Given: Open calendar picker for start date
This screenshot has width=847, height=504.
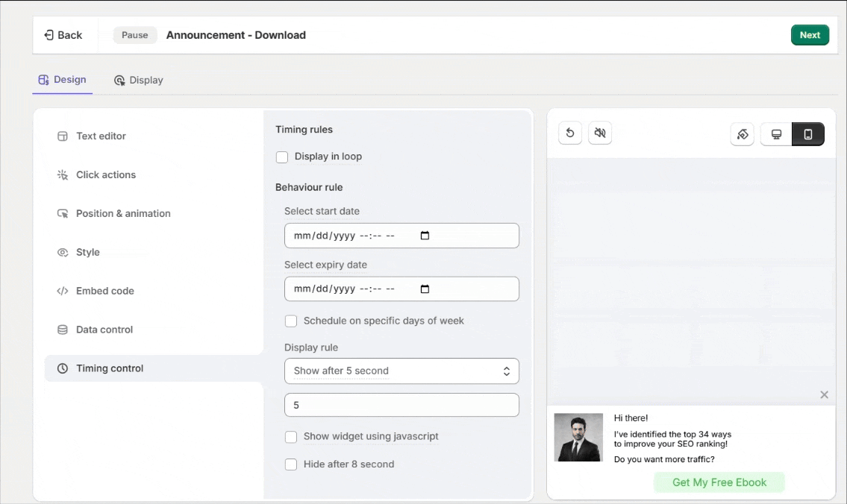Looking at the screenshot, I should pos(425,236).
